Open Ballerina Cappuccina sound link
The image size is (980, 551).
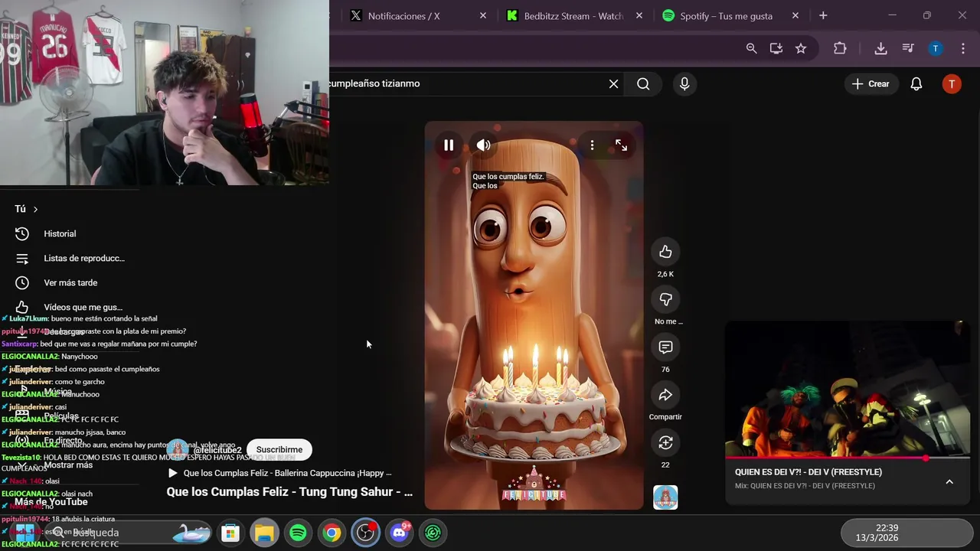280,473
